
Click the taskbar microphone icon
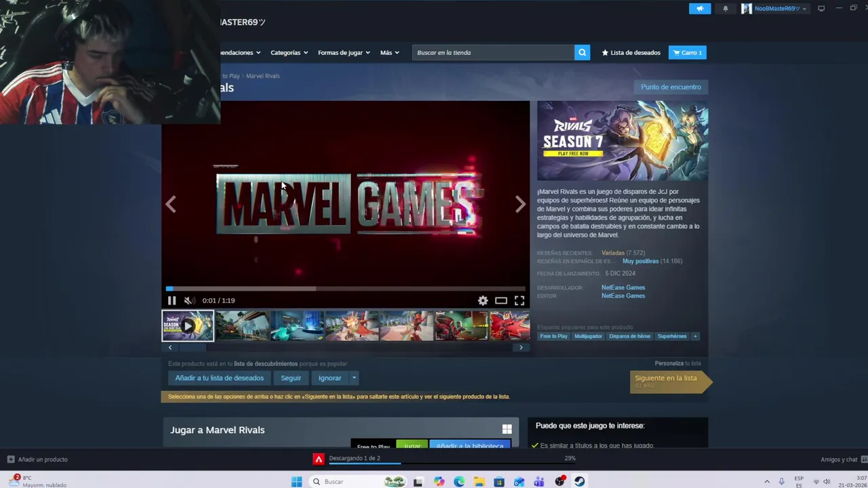(x=781, y=481)
